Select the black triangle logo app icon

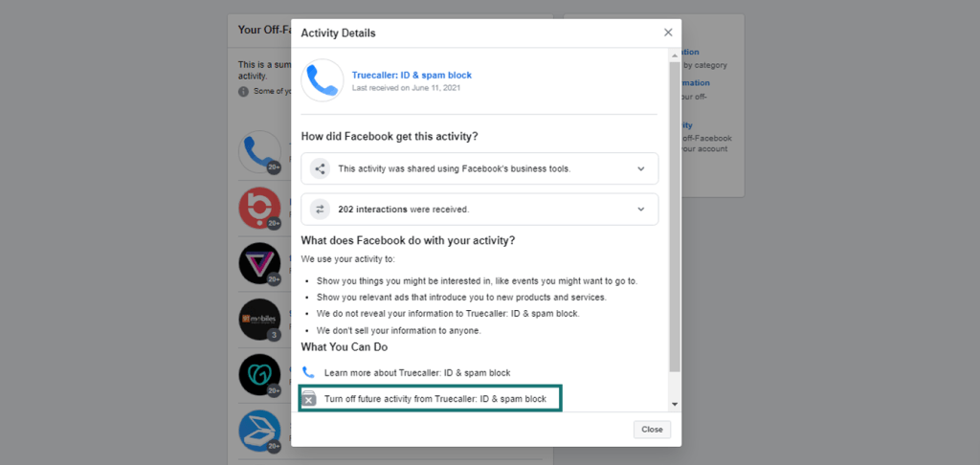[260, 264]
